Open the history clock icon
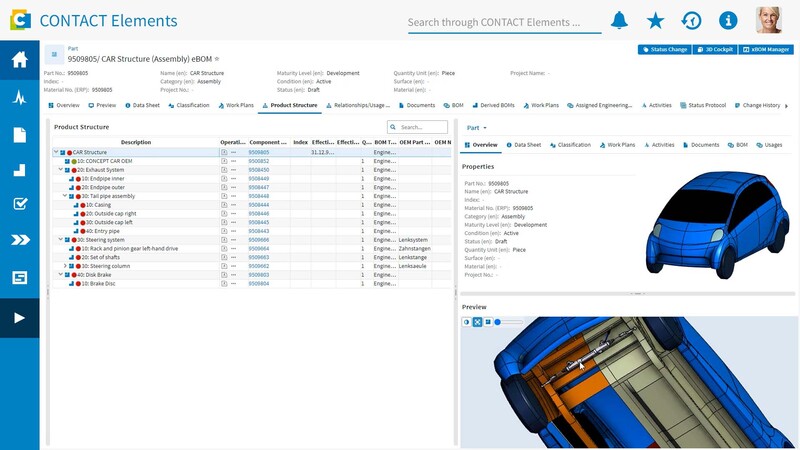 click(x=691, y=20)
